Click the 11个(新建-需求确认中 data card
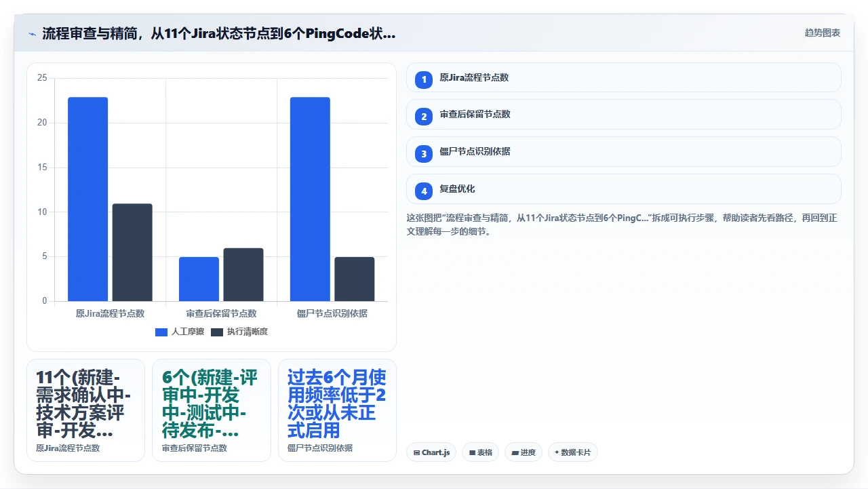 pos(85,410)
